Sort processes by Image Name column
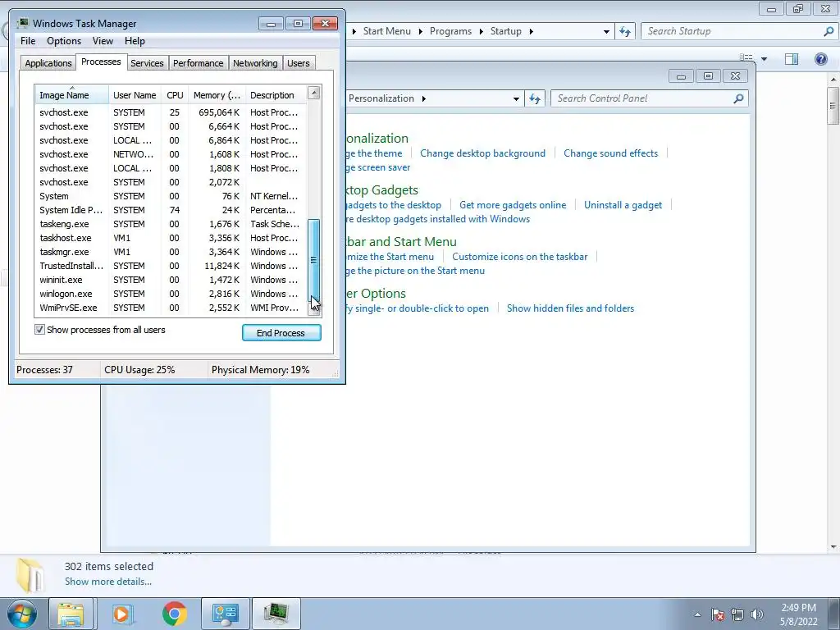 click(72, 95)
